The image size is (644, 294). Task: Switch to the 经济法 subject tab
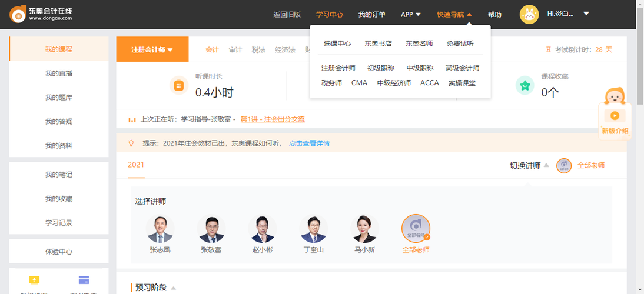pos(285,49)
